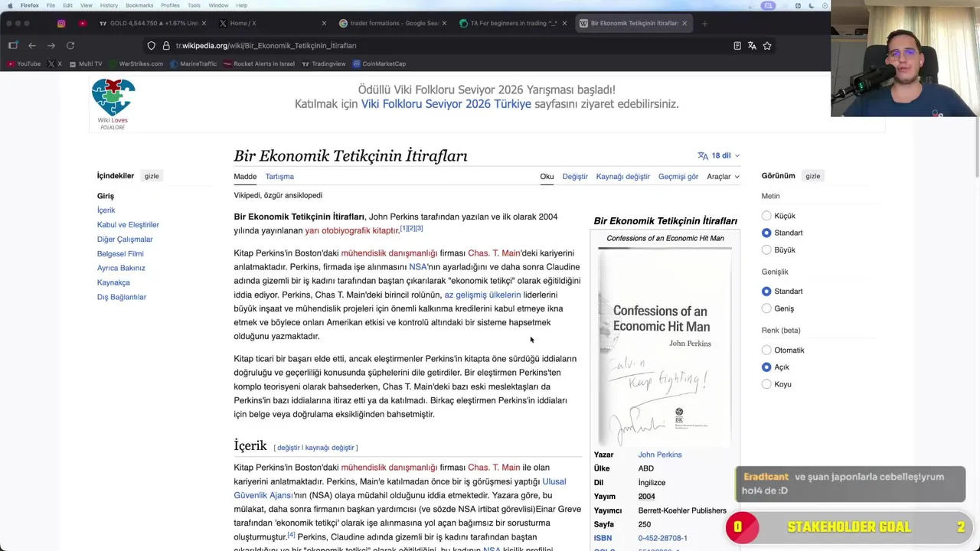Select Büyük text size radio
The height and width of the screenshot is (551, 980).
(766, 249)
